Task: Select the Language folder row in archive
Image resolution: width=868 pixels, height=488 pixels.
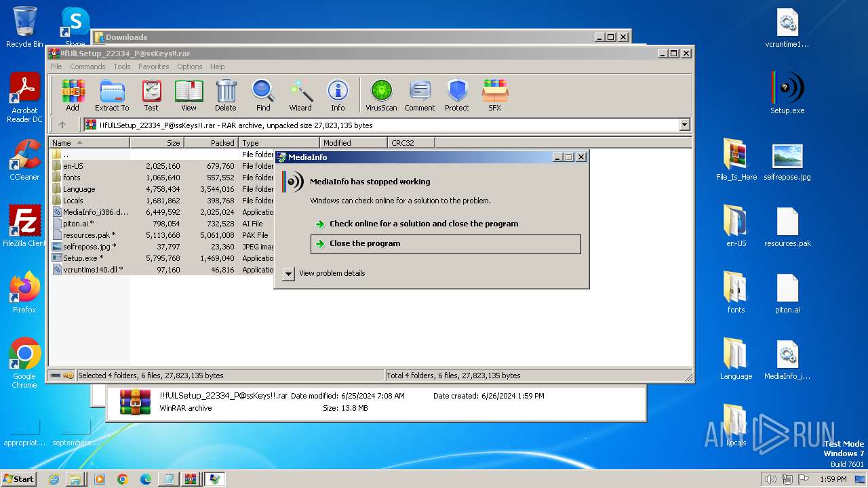Action: click(162, 189)
